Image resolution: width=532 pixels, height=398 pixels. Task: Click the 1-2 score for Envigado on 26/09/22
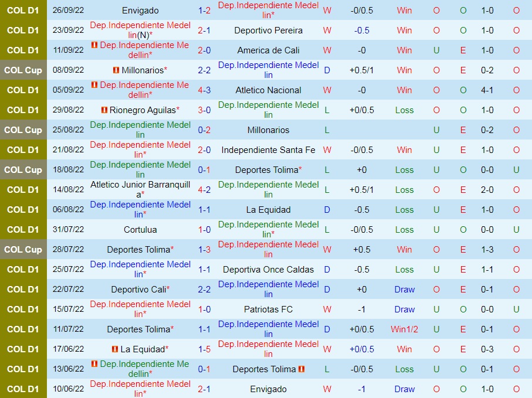click(204, 11)
